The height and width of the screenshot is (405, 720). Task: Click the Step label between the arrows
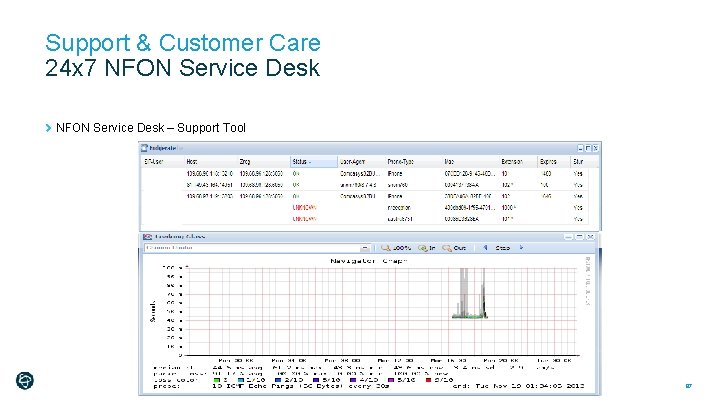tap(503, 248)
